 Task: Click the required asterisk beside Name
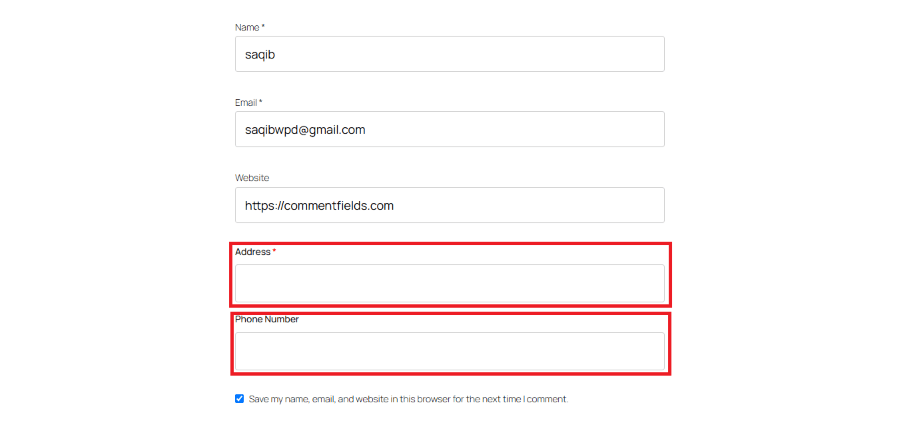pos(263,27)
